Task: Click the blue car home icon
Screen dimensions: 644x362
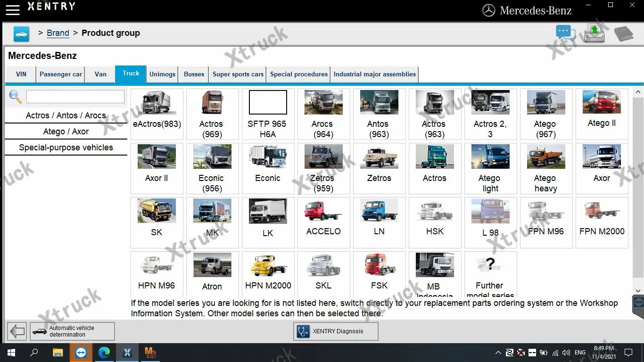Action: tap(21, 34)
